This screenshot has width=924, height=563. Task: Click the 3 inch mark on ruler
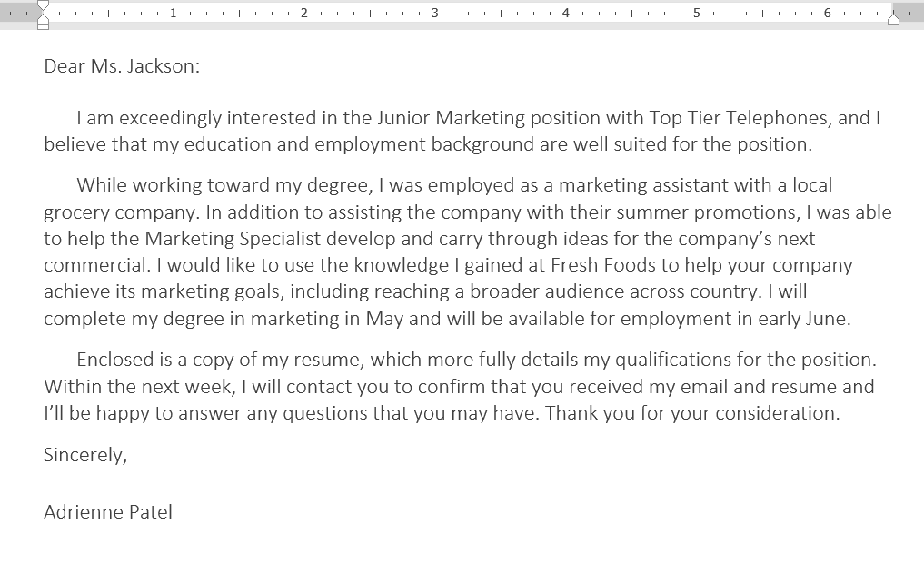(x=435, y=13)
